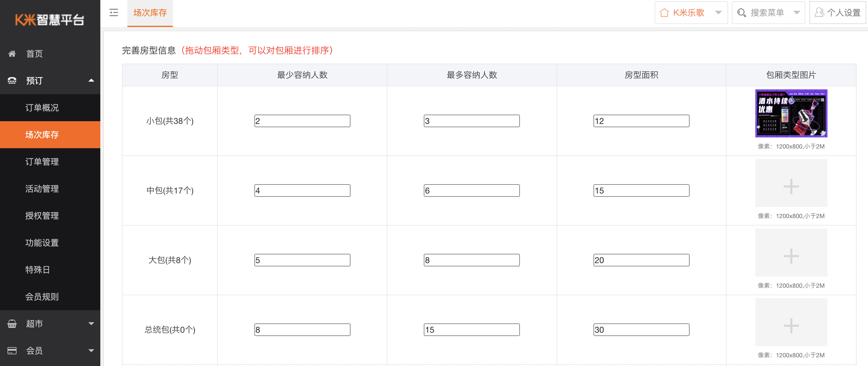The height and width of the screenshot is (366, 868).
Task: Click the 房型 column header
Action: [x=170, y=75]
